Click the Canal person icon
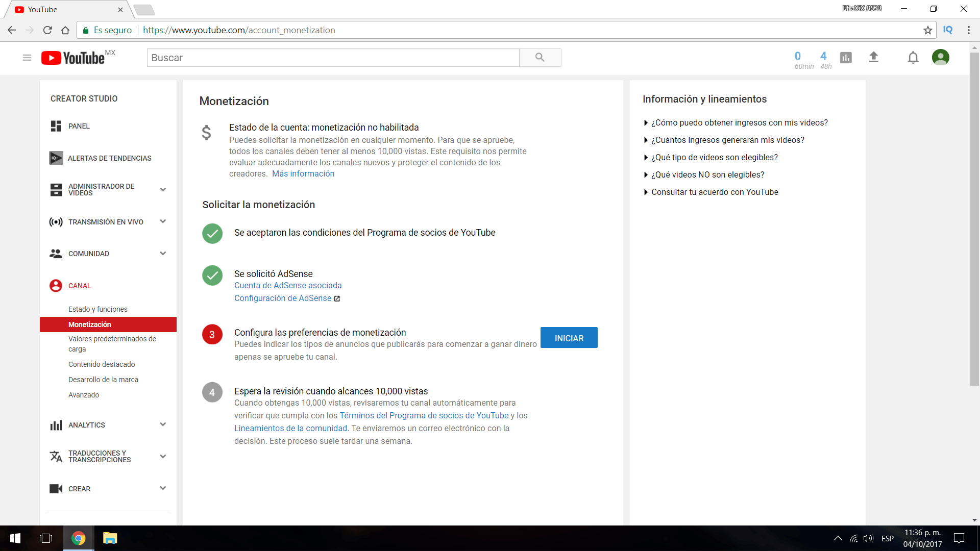This screenshot has height=551, width=980. pos(56,286)
